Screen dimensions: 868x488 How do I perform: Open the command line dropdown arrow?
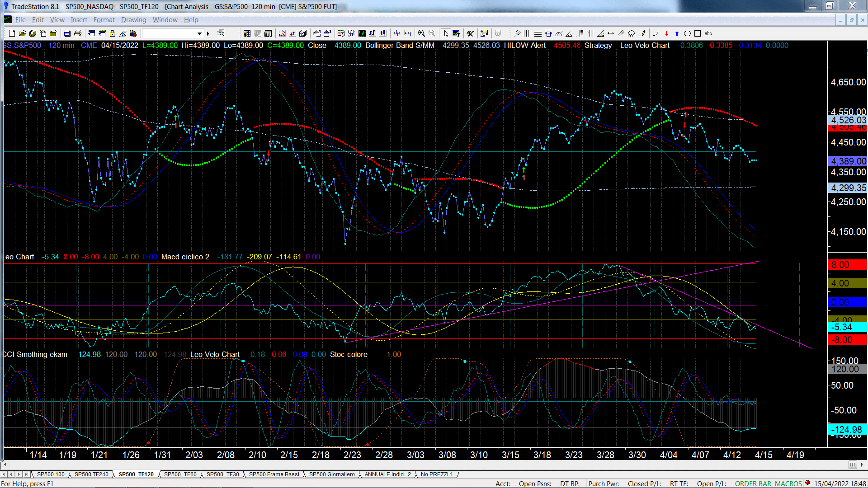(x=199, y=33)
